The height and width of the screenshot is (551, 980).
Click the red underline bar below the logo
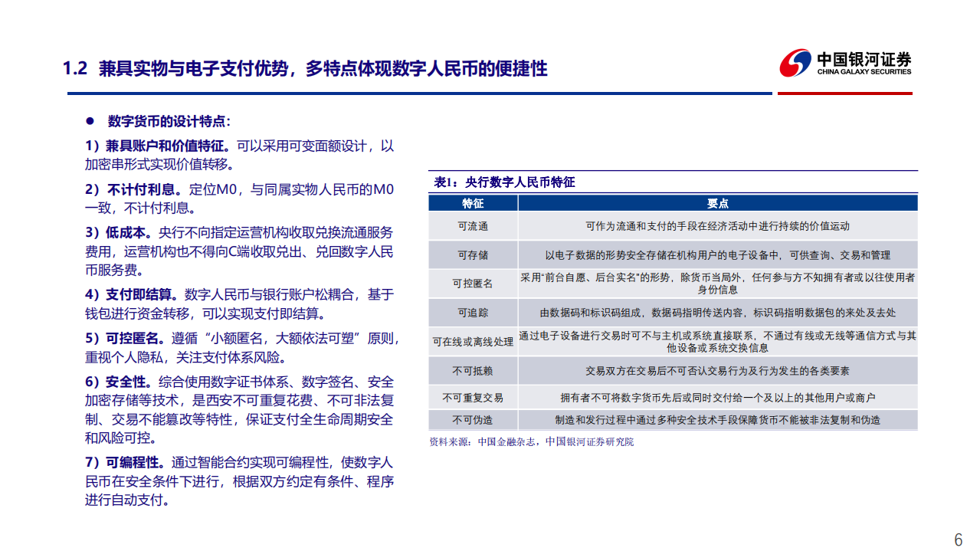click(x=844, y=94)
